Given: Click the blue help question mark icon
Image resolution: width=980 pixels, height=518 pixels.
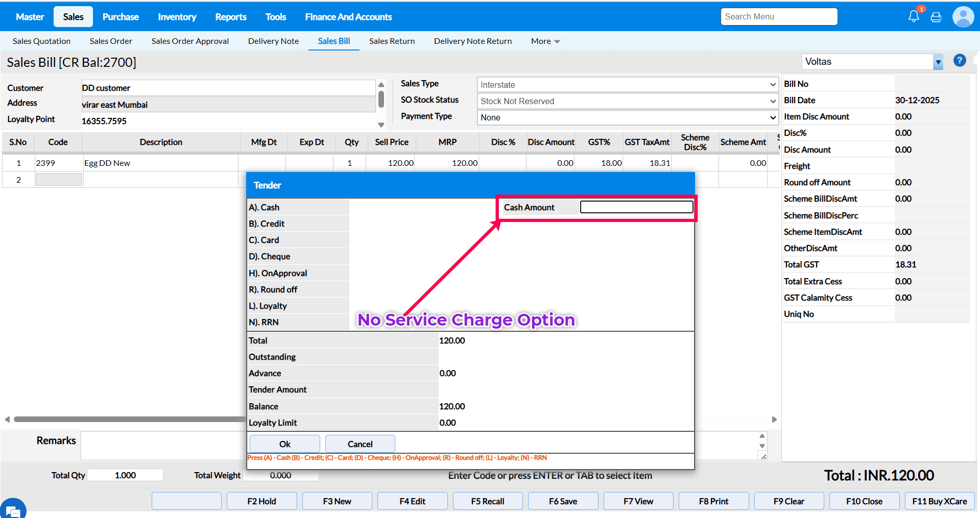Looking at the screenshot, I should pyautogui.click(x=960, y=61).
